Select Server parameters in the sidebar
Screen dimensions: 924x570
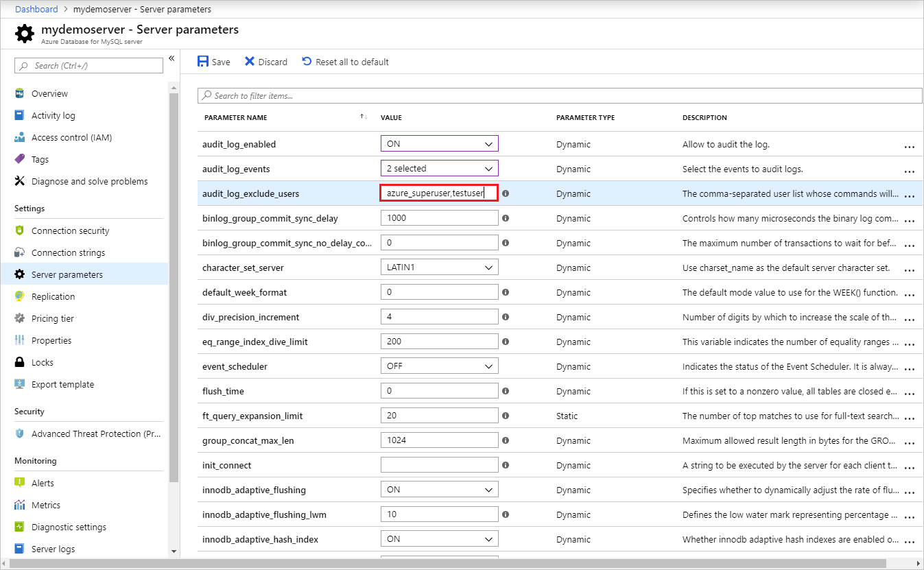(84, 274)
